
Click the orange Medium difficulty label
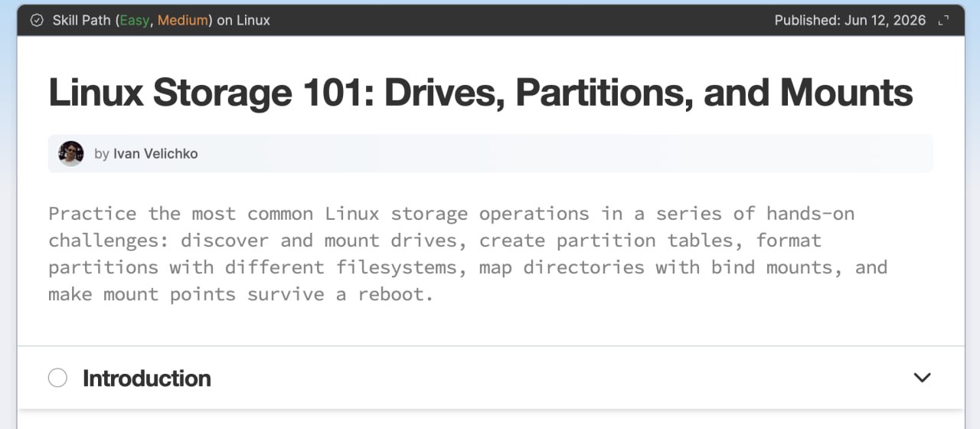pyautogui.click(x=183, y=21)
